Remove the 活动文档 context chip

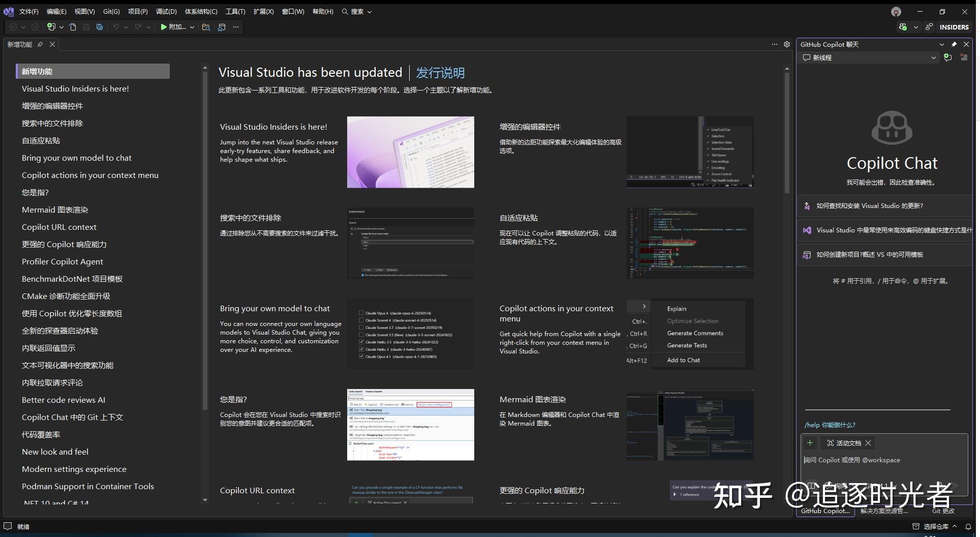(x=868, y=443)
